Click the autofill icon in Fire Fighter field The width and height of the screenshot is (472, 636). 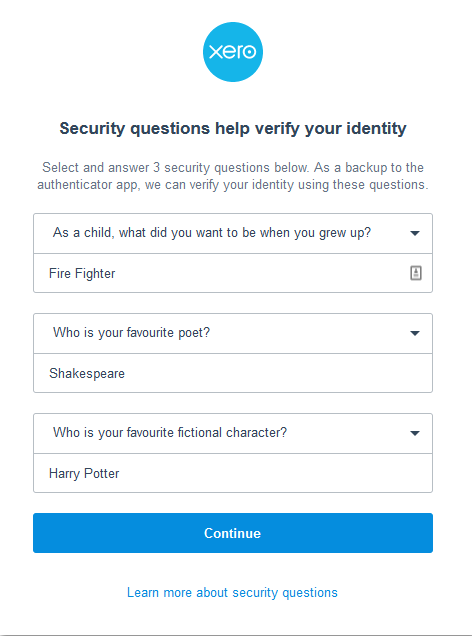point(416,273)
